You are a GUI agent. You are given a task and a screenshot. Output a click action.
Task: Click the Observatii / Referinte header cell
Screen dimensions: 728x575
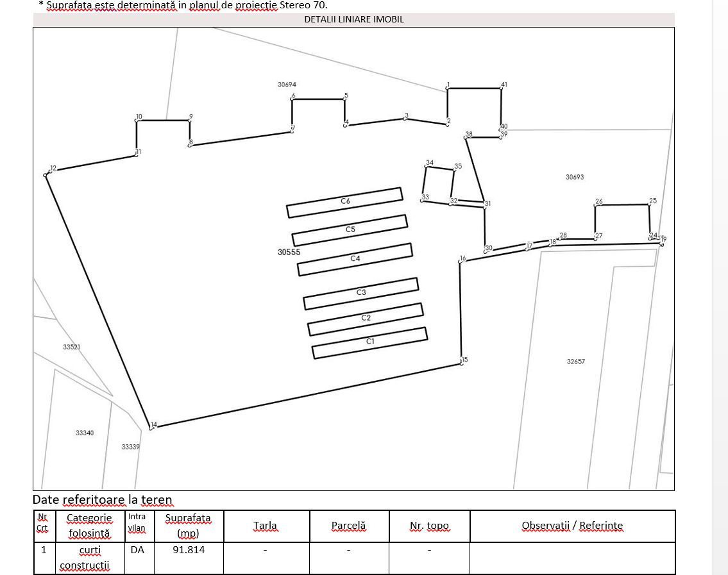pyautogui.click(x=572, y=526)
